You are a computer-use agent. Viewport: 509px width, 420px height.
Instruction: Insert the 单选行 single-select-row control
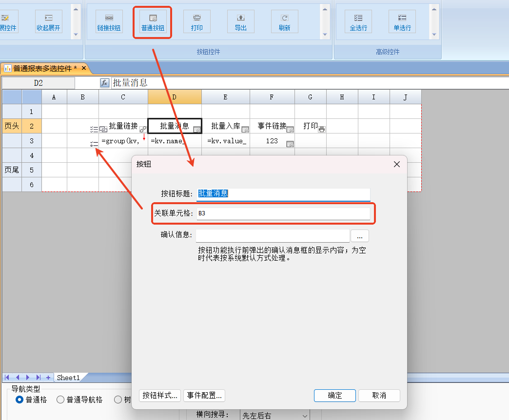402,22
